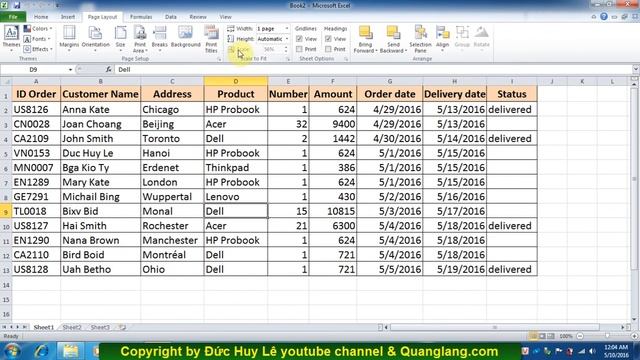Adjust the Scale percentage spinner

(286, 49)
